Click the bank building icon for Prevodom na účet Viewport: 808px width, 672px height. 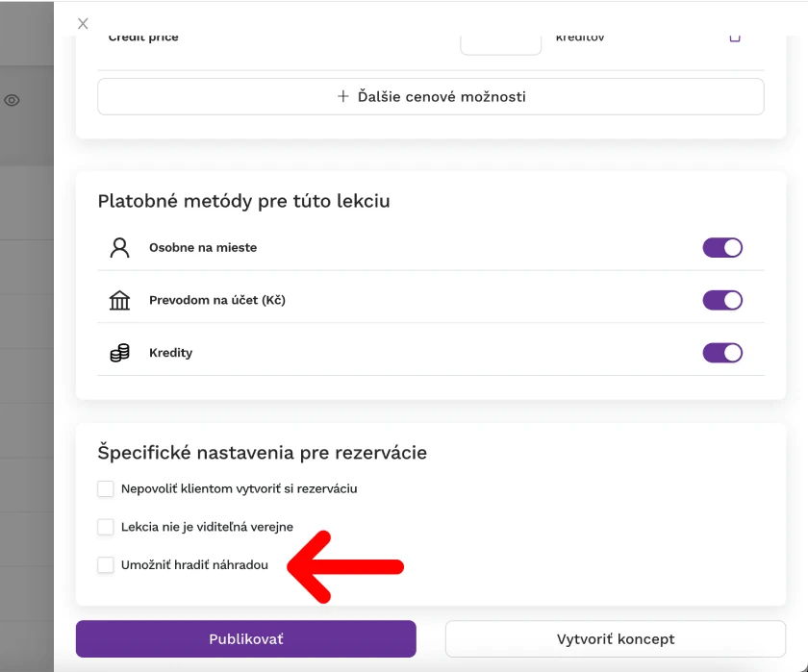tap(119, 300)
